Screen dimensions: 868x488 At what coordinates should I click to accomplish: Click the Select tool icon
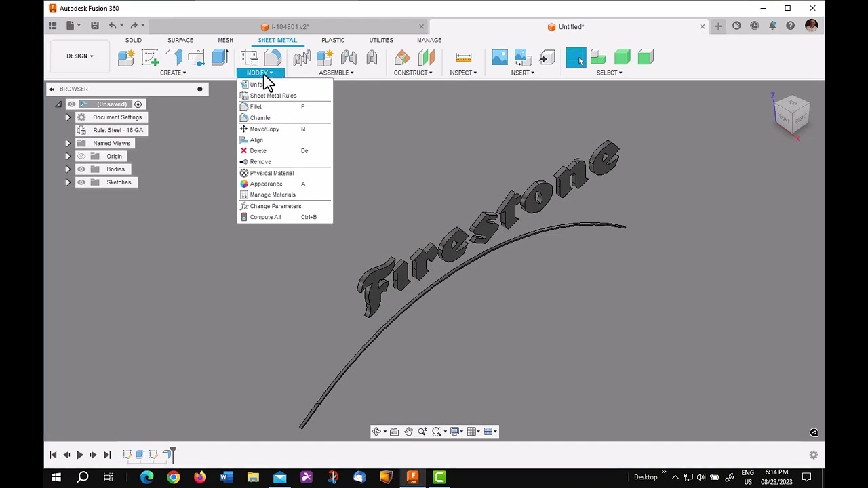576,58
